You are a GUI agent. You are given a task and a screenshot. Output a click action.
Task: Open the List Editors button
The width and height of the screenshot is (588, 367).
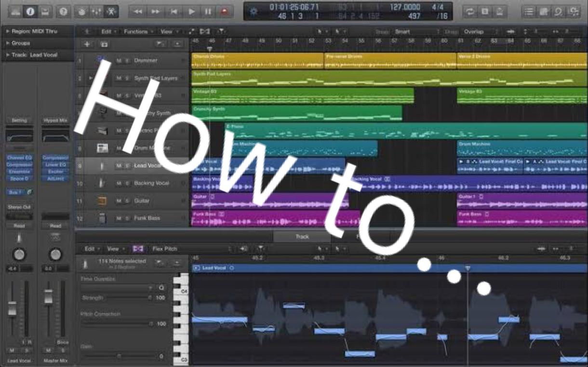tap(529, 12)
